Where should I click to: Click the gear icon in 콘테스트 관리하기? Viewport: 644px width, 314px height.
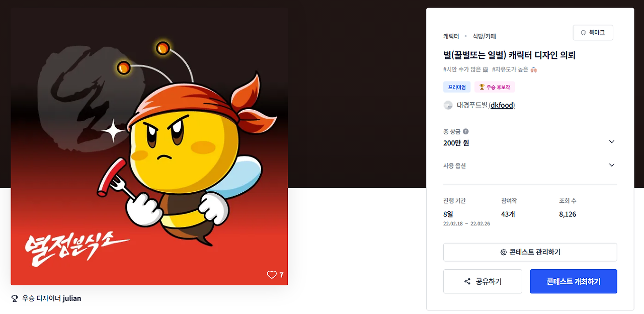point(503,252)
